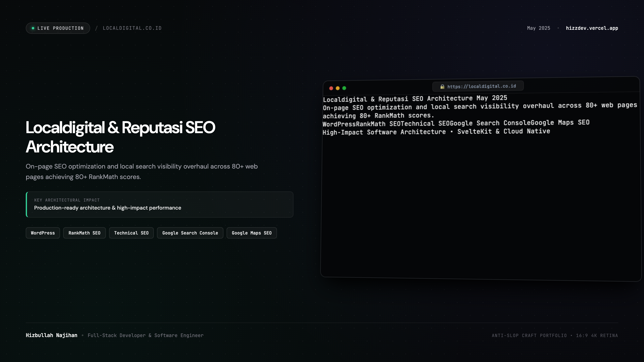Select the Google Search Console tag

coord(190,233)
